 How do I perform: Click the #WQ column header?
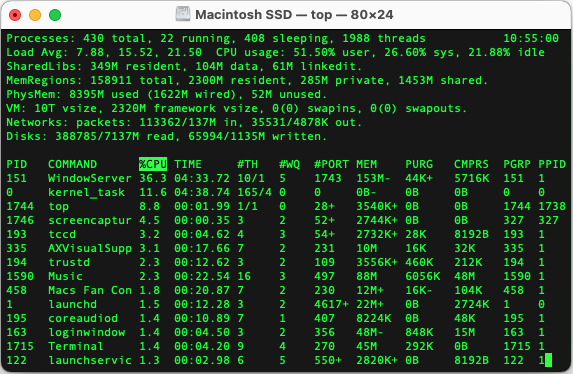pyautogui.click(x=289, y=164)
